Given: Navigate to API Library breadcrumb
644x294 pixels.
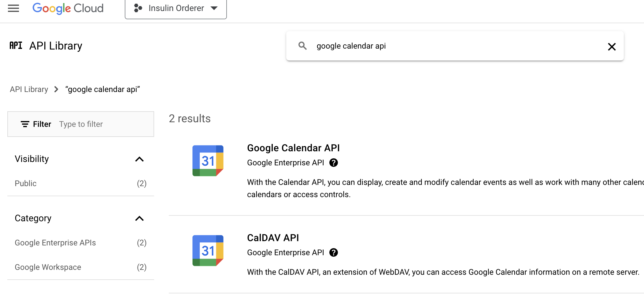Looking at the screenshot, I should [29, 89].
